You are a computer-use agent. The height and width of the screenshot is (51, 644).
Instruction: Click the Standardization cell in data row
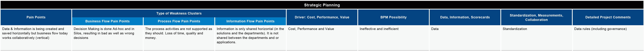(x=536, y=38)
